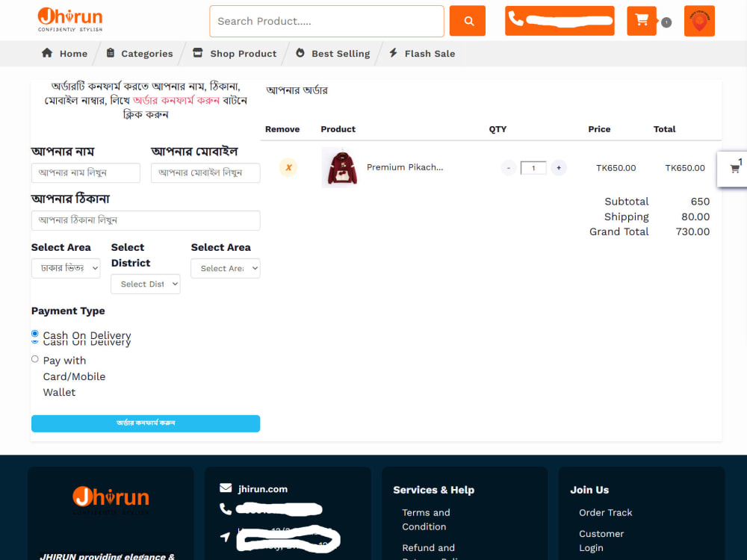The width and height of the screenshot is (747, 560).
Task: Click the Categories clipboard icon
Action: click(x=111, y=52)
